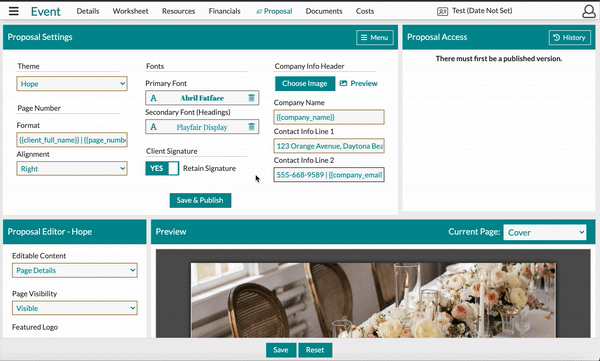Delete the Abril Fatface primary font

(251, 98)
